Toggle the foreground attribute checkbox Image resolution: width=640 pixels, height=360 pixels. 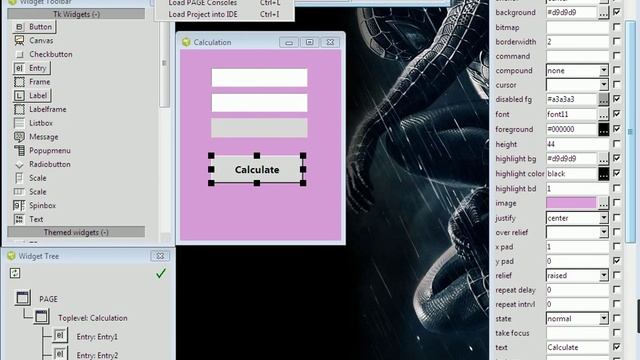(x=616, y=129)
